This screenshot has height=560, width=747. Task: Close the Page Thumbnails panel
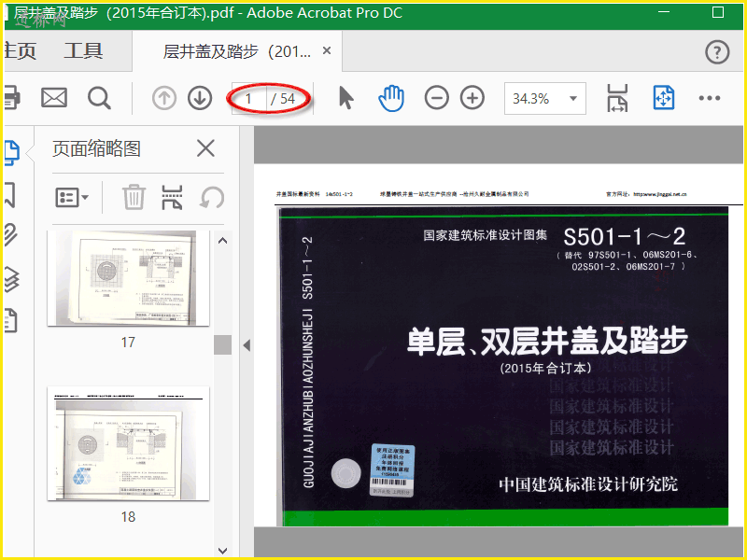pyautogui.click(x=205, y=148)
